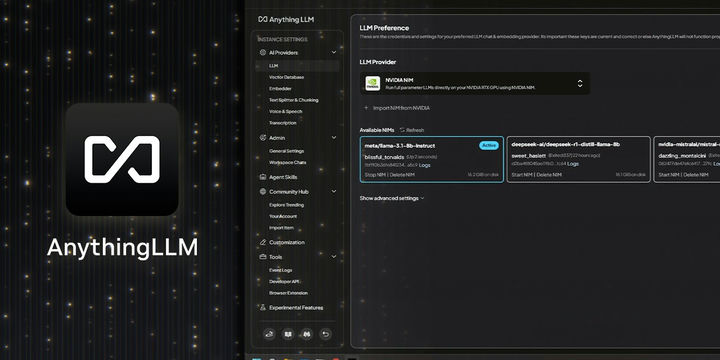This screenshot has height=360, width=720.
Task: Delete the deepseek-r1-distill-llama-8b NIM
Action: 549,175
